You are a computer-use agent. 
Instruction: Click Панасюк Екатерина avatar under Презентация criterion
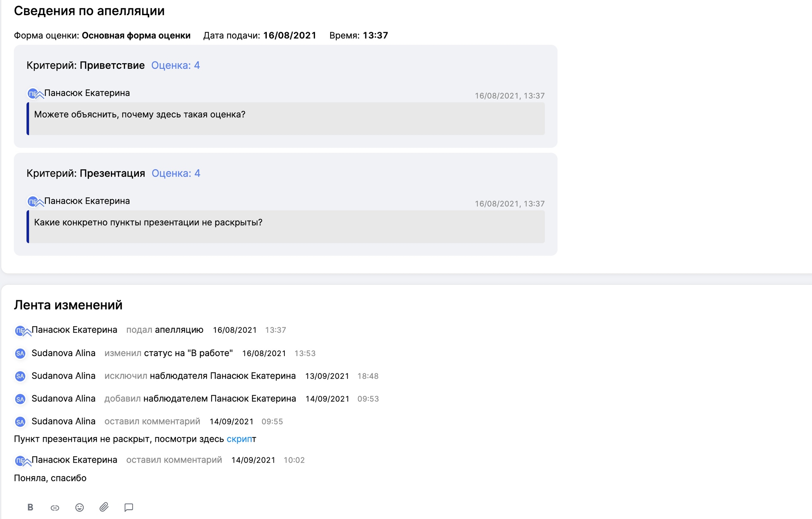33,201
